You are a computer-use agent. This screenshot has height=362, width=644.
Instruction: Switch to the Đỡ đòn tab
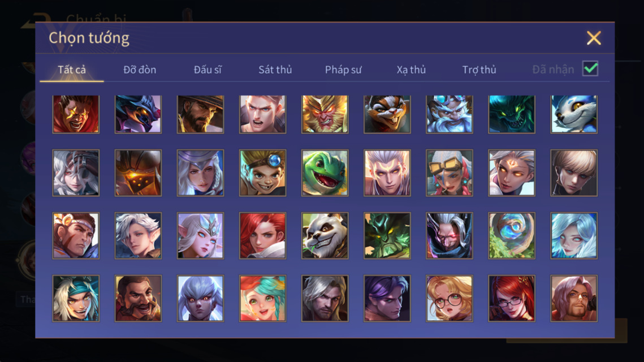(140, 70)
